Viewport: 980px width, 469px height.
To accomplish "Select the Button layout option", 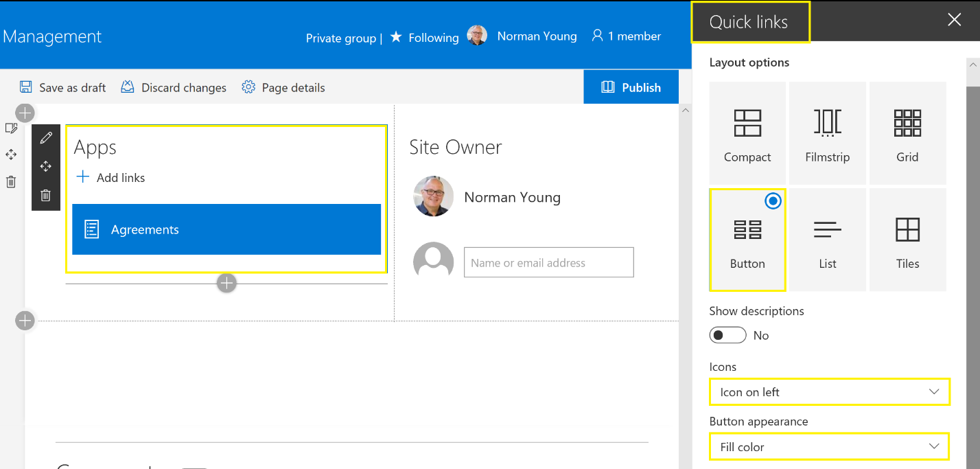I will pos(747,240).
